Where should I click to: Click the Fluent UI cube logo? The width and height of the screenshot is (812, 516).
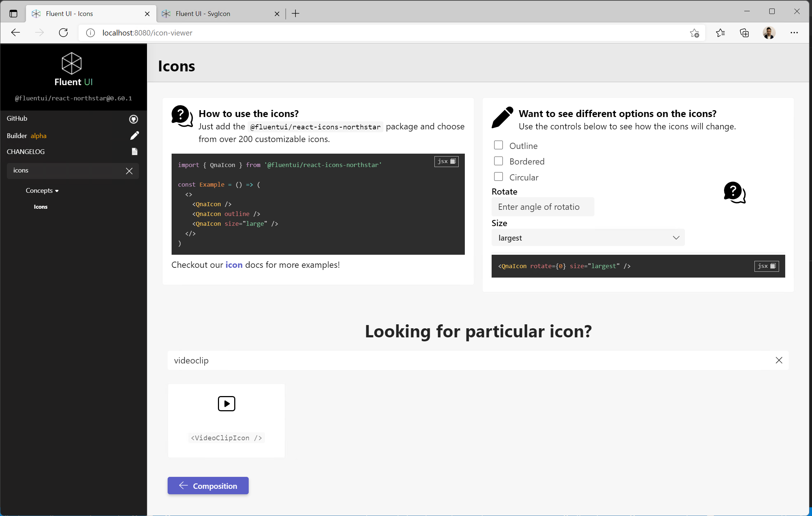(72, 63)
